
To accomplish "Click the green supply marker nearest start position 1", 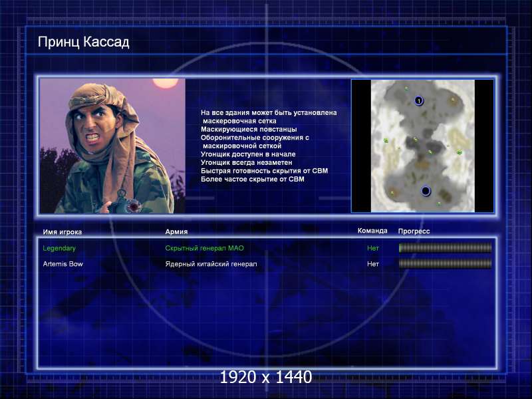I will pyautogui.click(x=406, y=88).
